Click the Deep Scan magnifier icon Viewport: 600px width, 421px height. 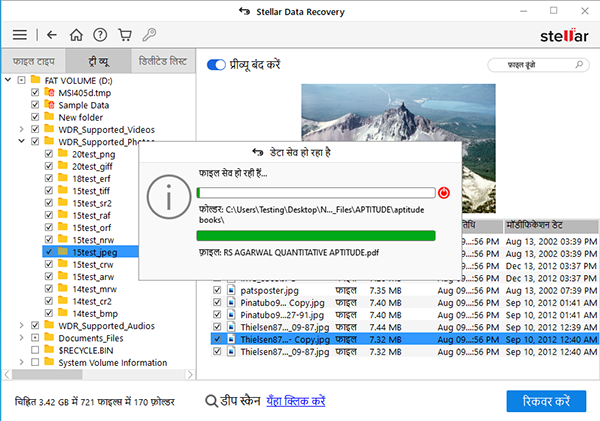point(211,401)
